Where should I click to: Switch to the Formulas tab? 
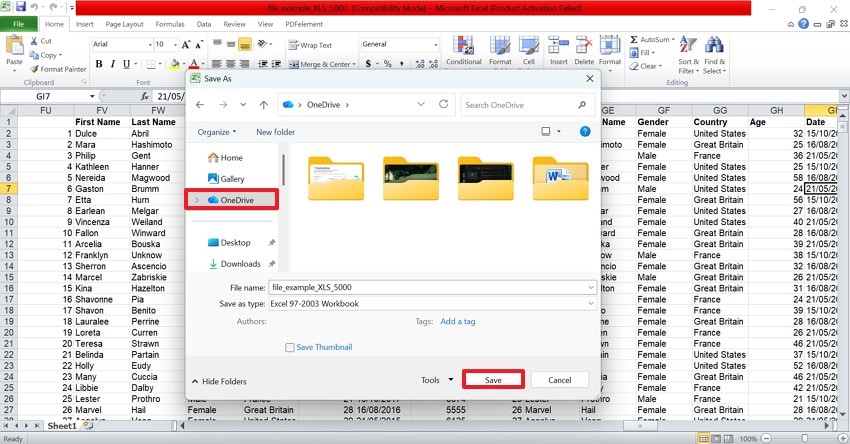point(170,24)
